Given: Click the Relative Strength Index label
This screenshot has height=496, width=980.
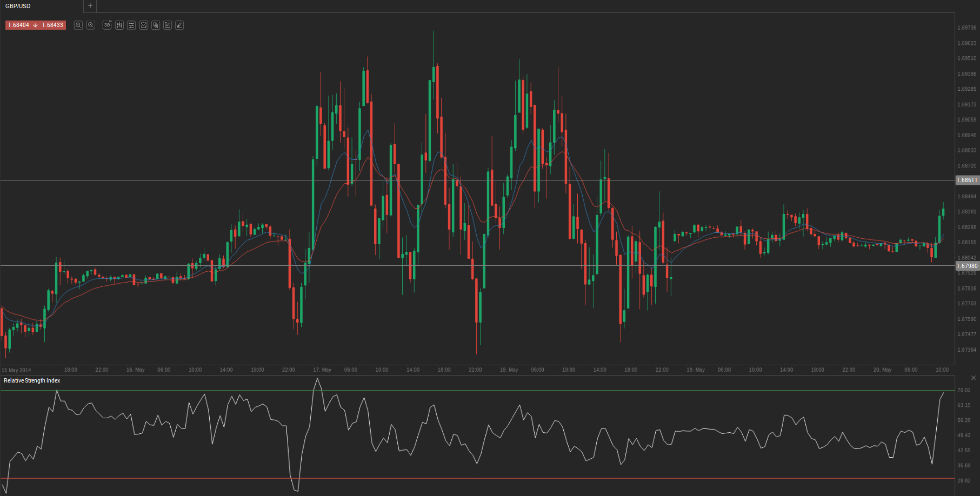Looking at the screenshot, I should [32, 381].
